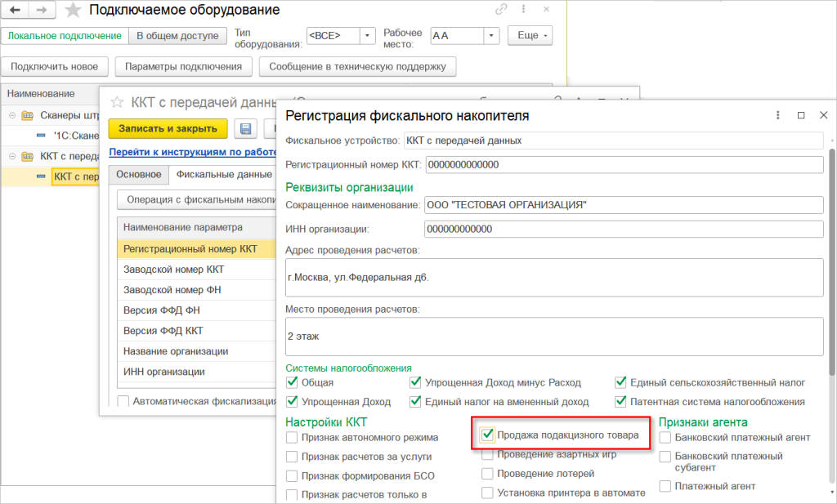837x504 pixels.
Task: Click Адрес проведения расчетов text area
Action: (x=555, y=278)
